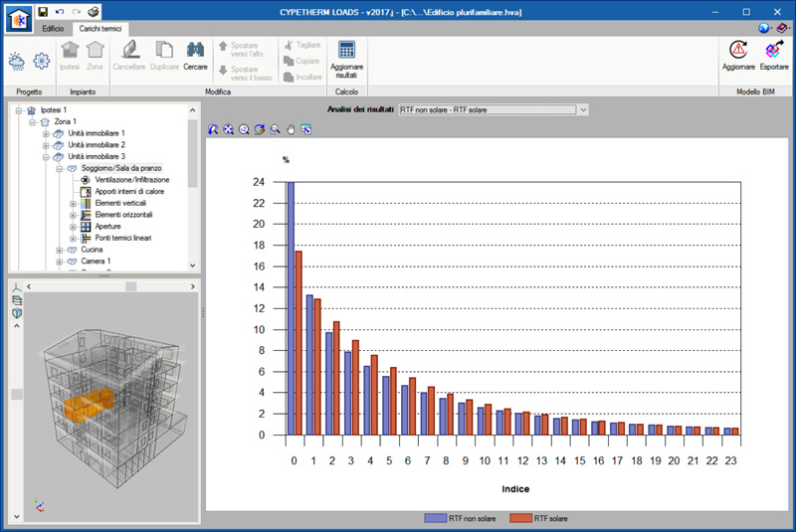Switch to the Edificio tab
This screenshot has width=796, height=532.
tap(54, 29)
